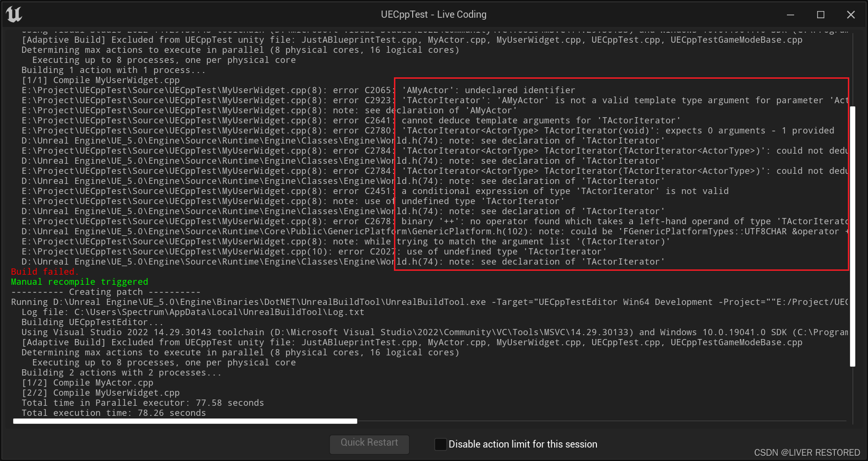Image resolution: width=868 pixels, height=461 pixels.
Task: Click the 'UECppTest - Live Coding' title text
Action: (433, 14)
